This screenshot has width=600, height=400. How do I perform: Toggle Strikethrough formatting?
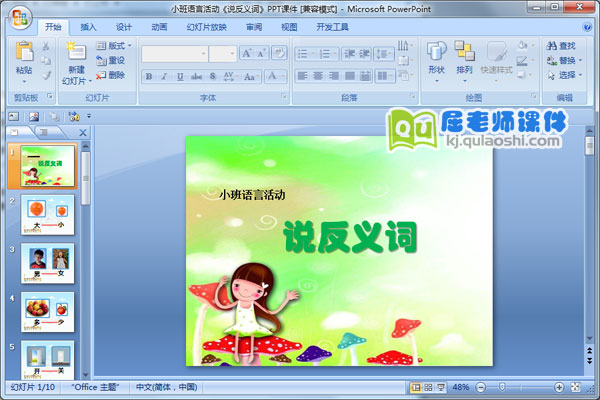(196, 77)
